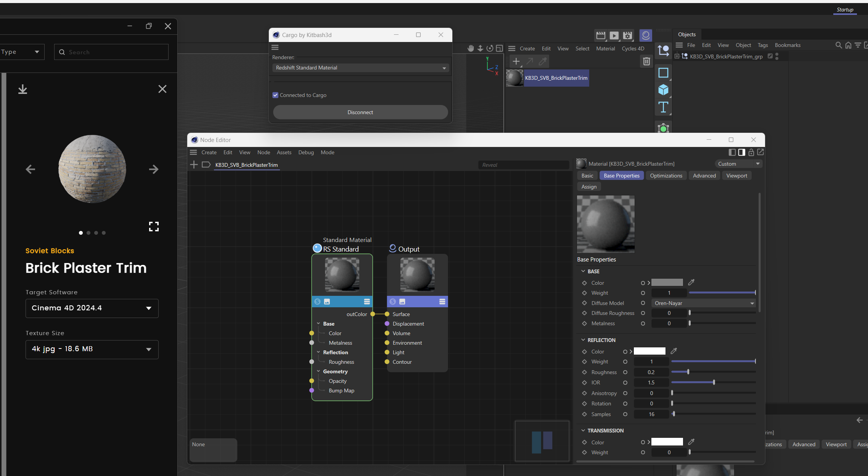Viewport: 868px width, 476px height.
Task: Collapse Geometry group on RS Standard node
Action: tap(318, 371)
